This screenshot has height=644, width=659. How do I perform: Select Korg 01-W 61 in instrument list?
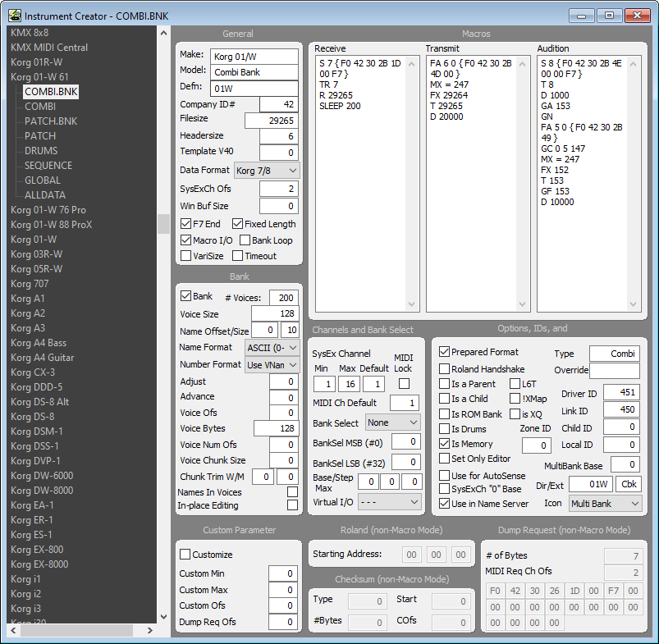pos(39,77)
